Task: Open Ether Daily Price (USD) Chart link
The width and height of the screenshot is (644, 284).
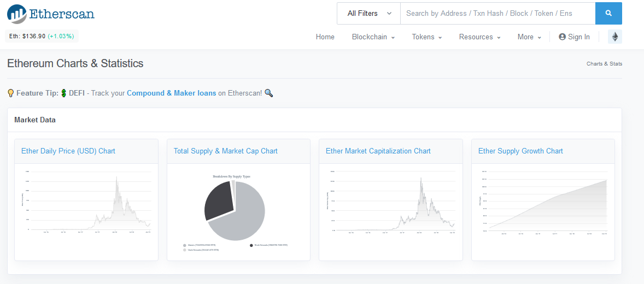Action: pyautogui.click(x=68, y=151)
